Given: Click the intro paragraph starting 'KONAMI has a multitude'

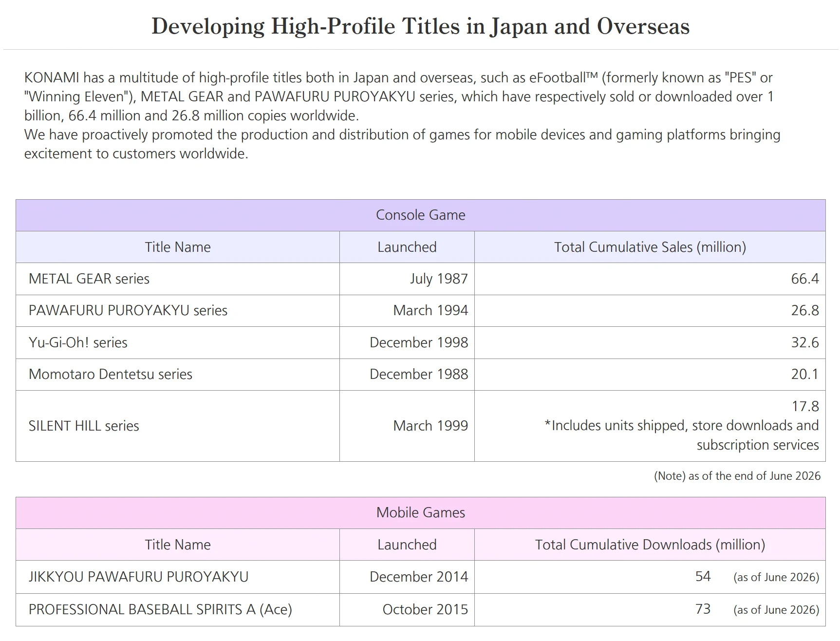Looking at the screenshot, I should (399, 96).
